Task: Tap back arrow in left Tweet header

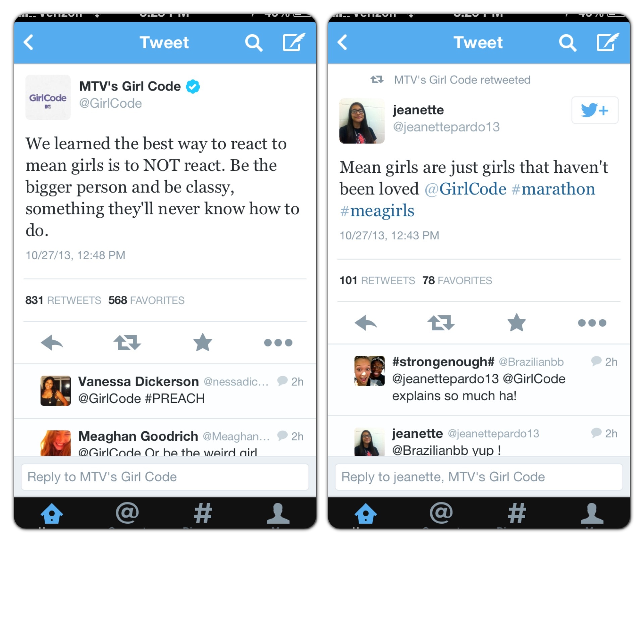Action: click(29, 43)
